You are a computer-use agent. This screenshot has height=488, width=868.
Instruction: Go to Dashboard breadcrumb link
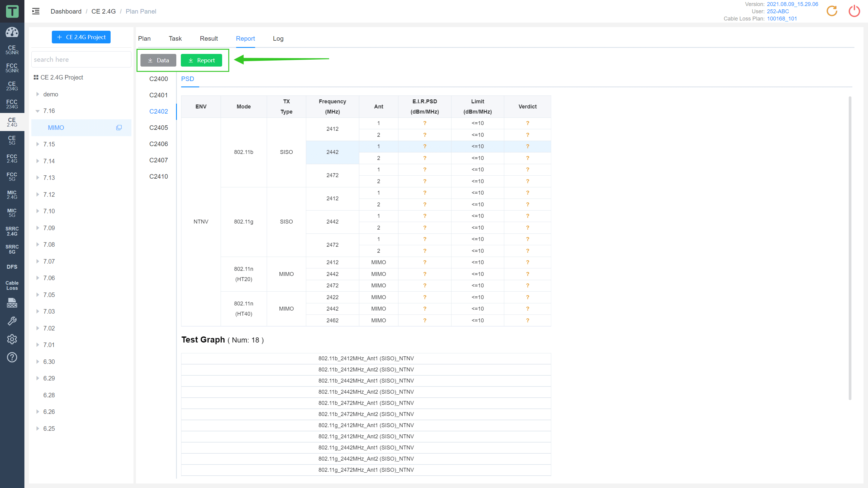coord(66,11)
